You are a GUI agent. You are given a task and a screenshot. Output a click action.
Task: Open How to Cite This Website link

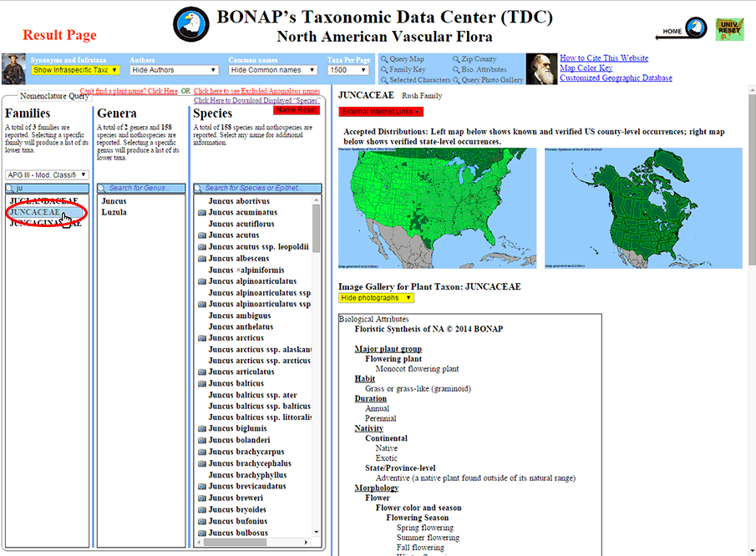604,58
